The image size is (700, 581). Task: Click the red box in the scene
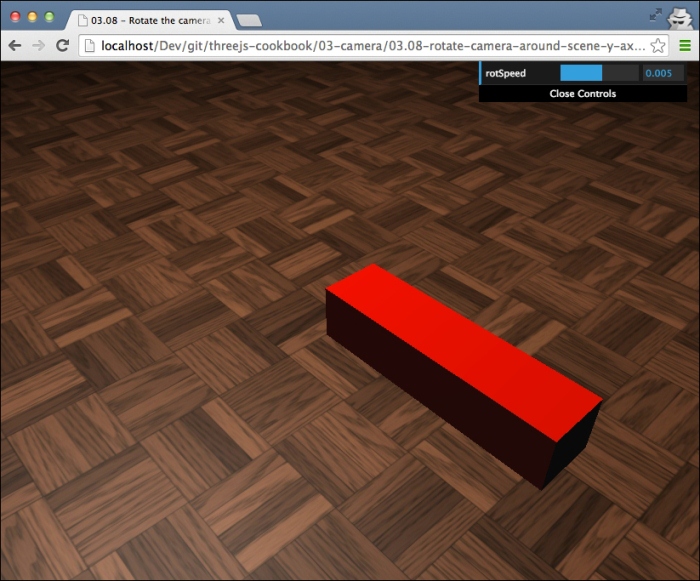tap(462, 374)
